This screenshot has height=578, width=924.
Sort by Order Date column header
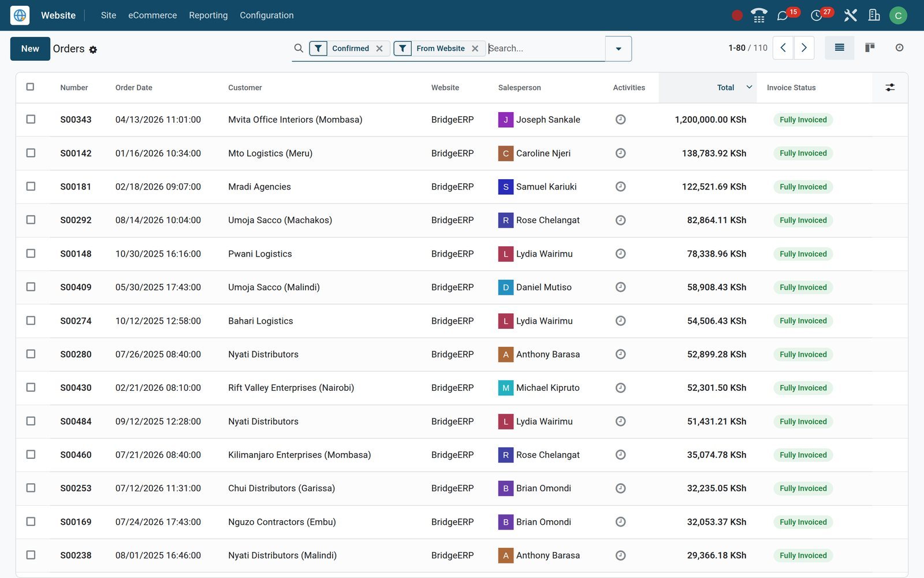click(134, 88)
